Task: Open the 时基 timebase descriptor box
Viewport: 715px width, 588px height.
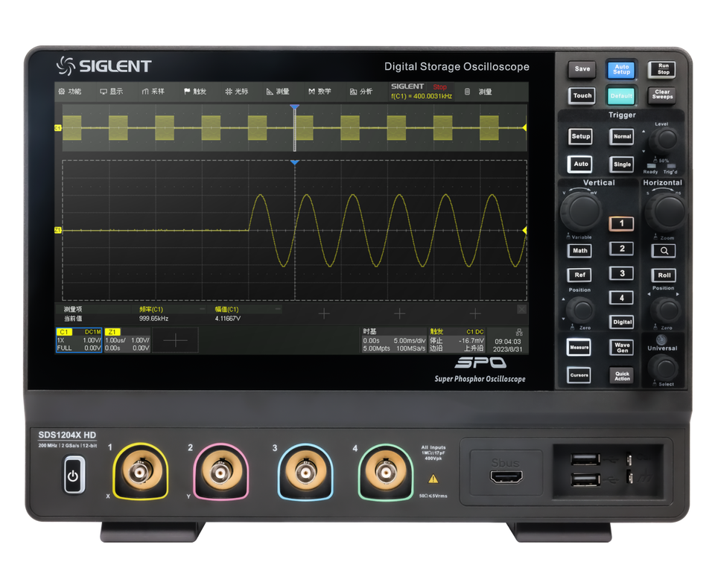Action: (x=394, y=340)
